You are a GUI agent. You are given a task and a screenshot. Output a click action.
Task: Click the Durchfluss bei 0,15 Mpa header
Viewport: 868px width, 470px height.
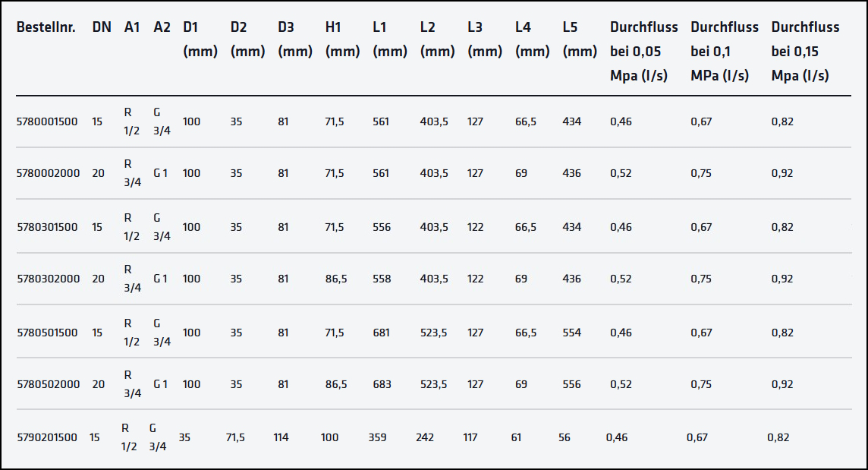point(805,52)
